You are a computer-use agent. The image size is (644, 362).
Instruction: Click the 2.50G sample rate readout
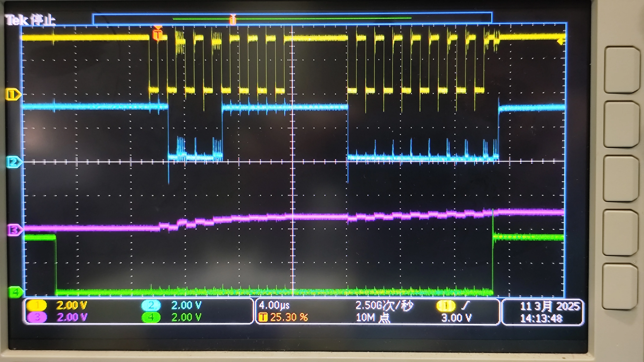tap(385, 305)
